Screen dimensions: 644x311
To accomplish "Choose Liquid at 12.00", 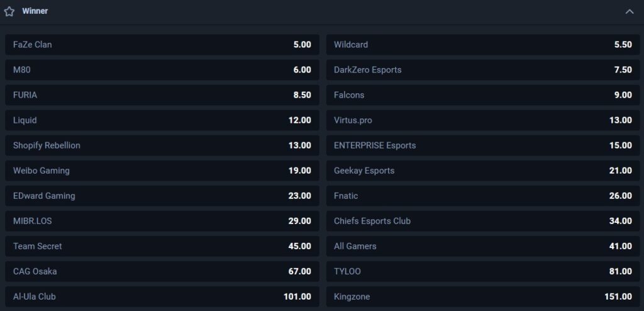I will pyautogui.click(x=162, y=120).
